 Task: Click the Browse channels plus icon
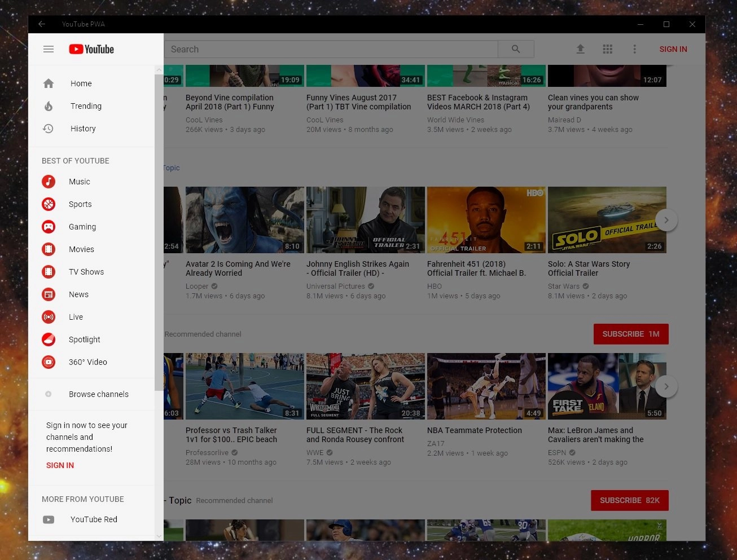(49, 394)
